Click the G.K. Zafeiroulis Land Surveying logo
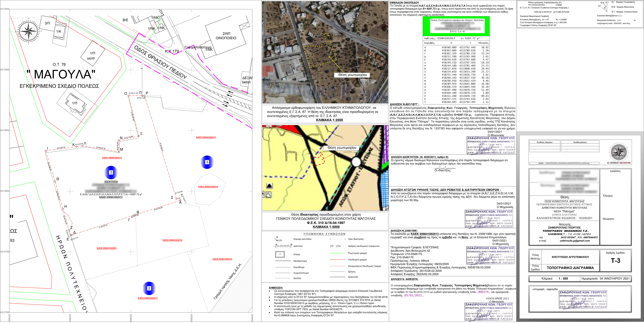The image size is (644, 323). click(619, 153)
